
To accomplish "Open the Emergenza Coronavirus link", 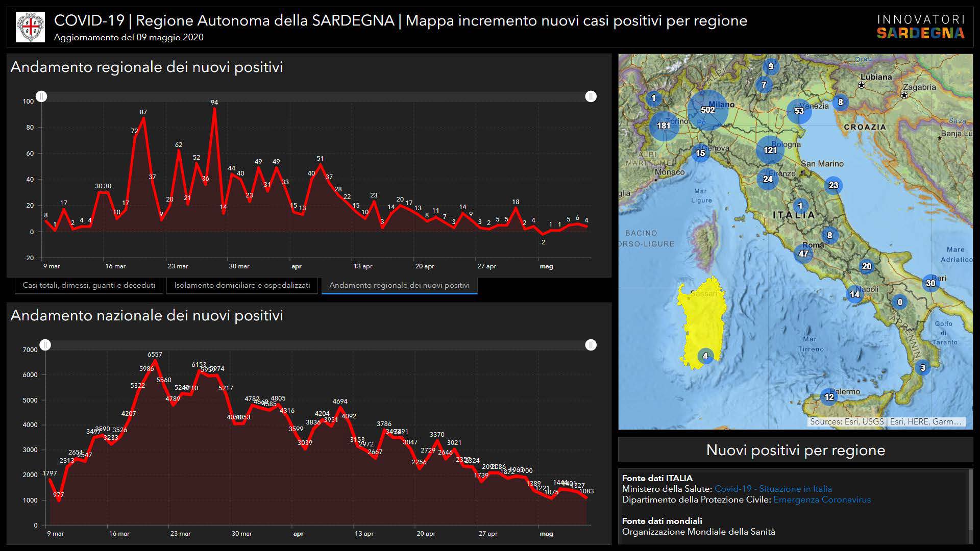I will click(822, 499).
